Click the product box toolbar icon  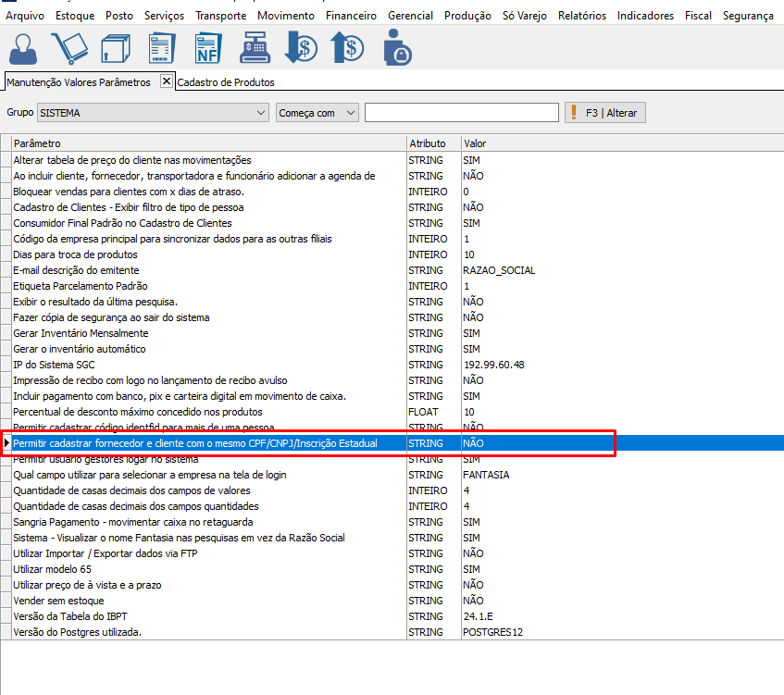pyautogui.click(x=117, y=48)
